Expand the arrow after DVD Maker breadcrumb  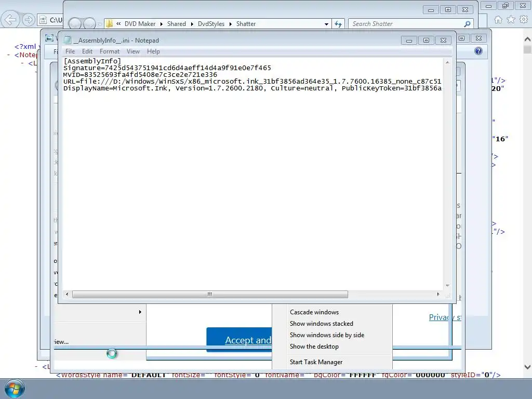point(162,24)
